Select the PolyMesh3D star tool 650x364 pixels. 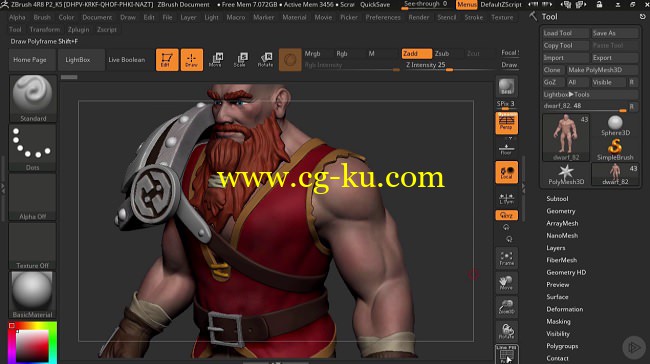point(566,175)
